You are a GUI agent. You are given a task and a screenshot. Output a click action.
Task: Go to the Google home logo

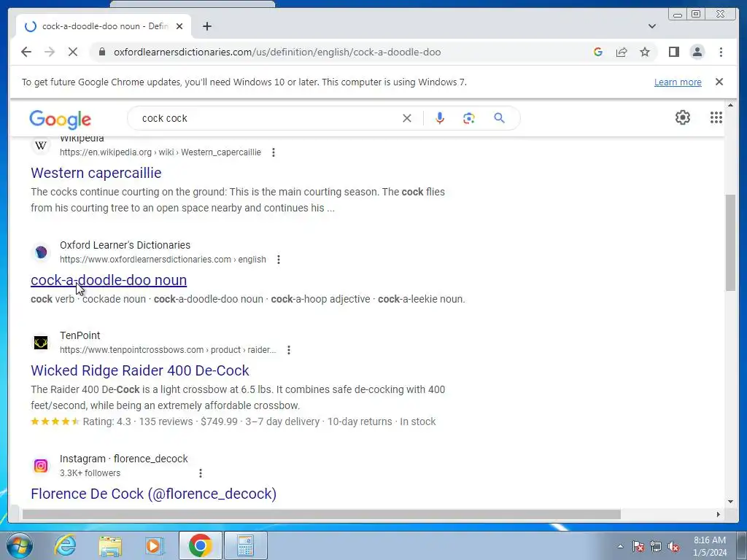click(x=60, y=119)
